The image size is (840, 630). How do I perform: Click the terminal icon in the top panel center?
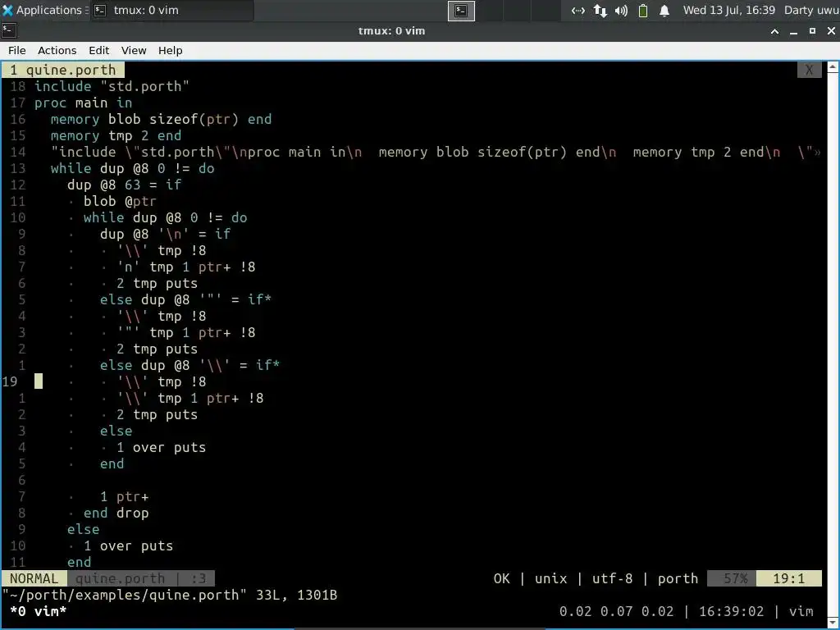[461, 10]
